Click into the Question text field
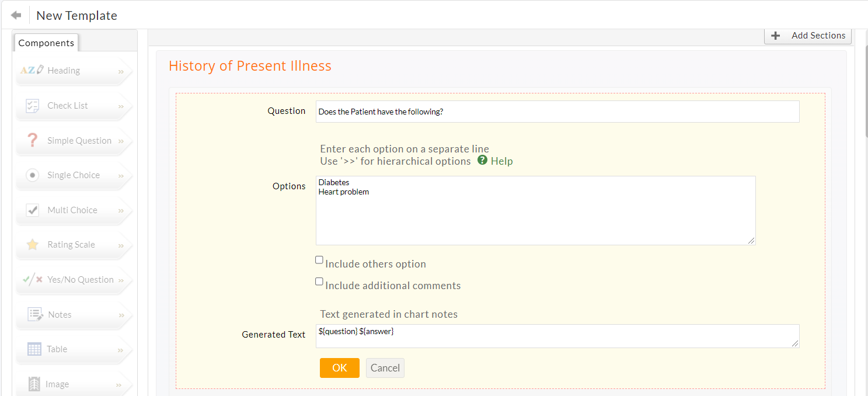Image resolution: width=868 pixels, height=396 pixels. pos(557,112)
